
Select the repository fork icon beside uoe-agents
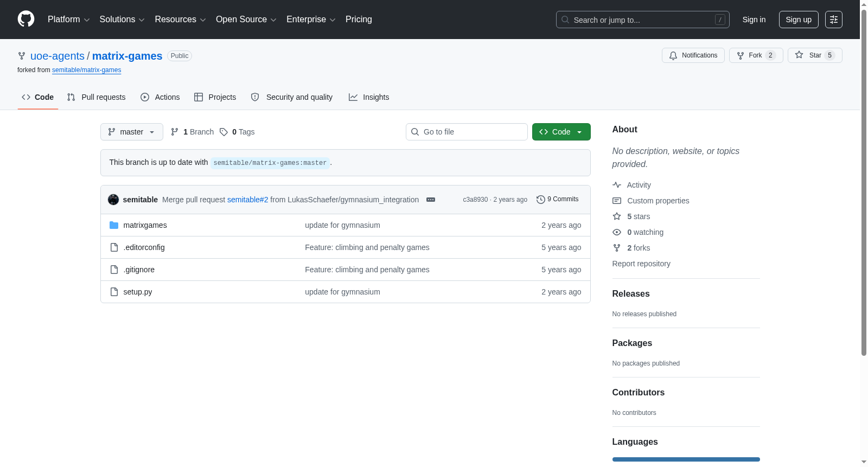point(22,56)
